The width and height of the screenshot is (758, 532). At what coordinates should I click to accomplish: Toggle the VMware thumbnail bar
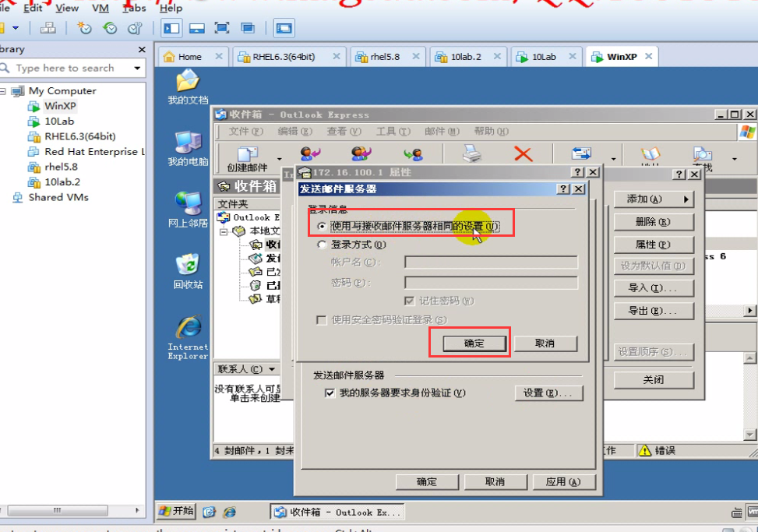pyautogui.click(x=197, y=28)
